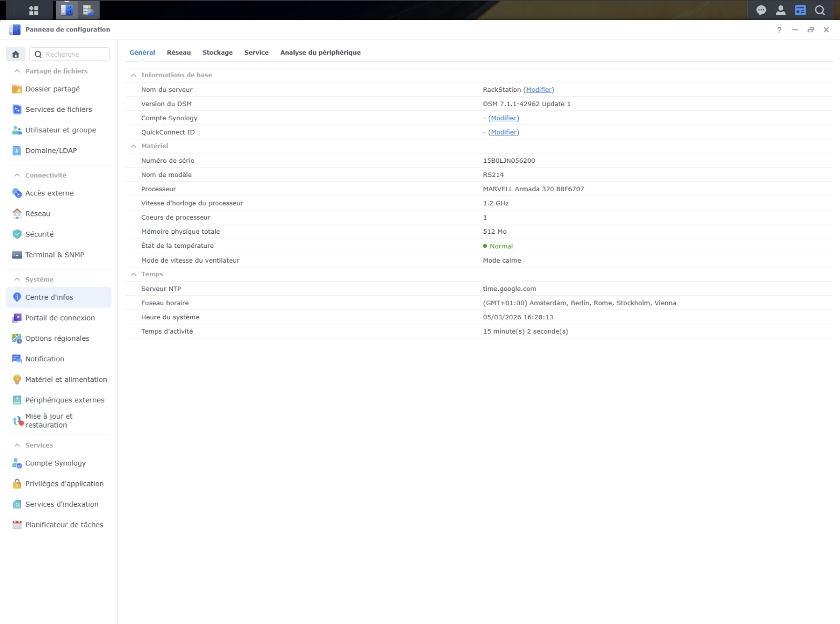
Task: Open the widgets panel icon
Action: pyautogui.click(x=800, y=10)
